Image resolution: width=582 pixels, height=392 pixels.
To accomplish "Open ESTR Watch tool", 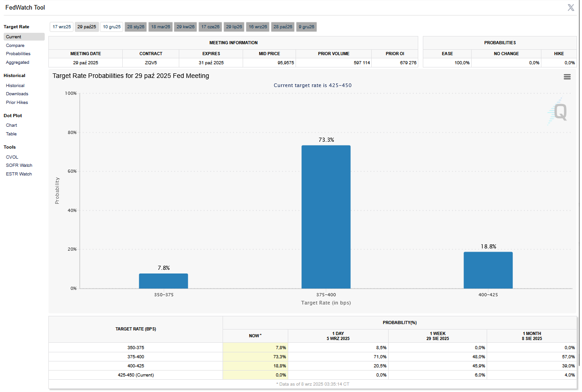I will (x=19, y=174).
